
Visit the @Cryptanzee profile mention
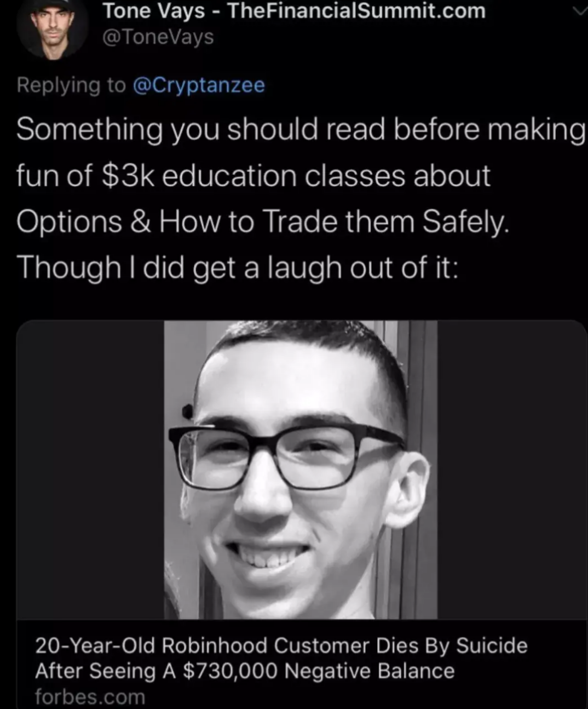pos(199,85)
